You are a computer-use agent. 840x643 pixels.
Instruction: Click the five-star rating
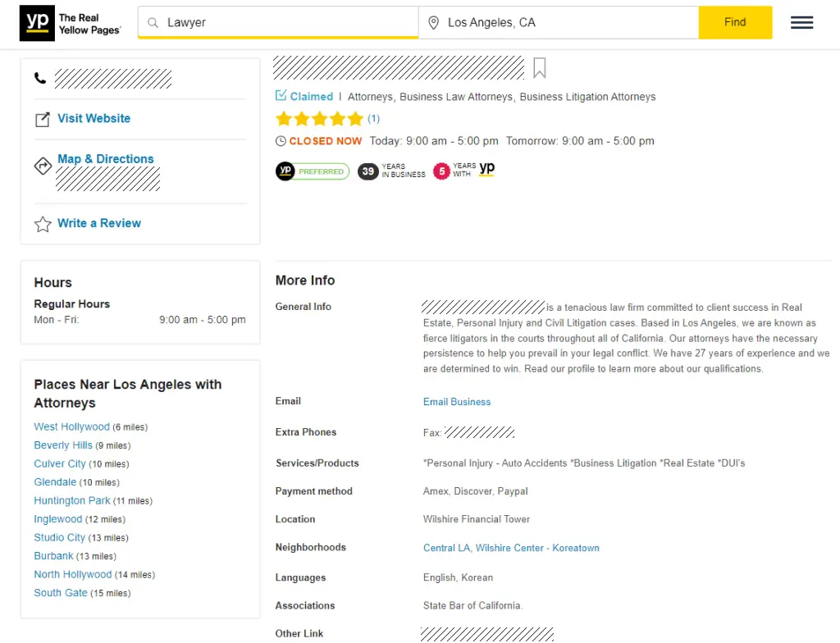(319, 119)
